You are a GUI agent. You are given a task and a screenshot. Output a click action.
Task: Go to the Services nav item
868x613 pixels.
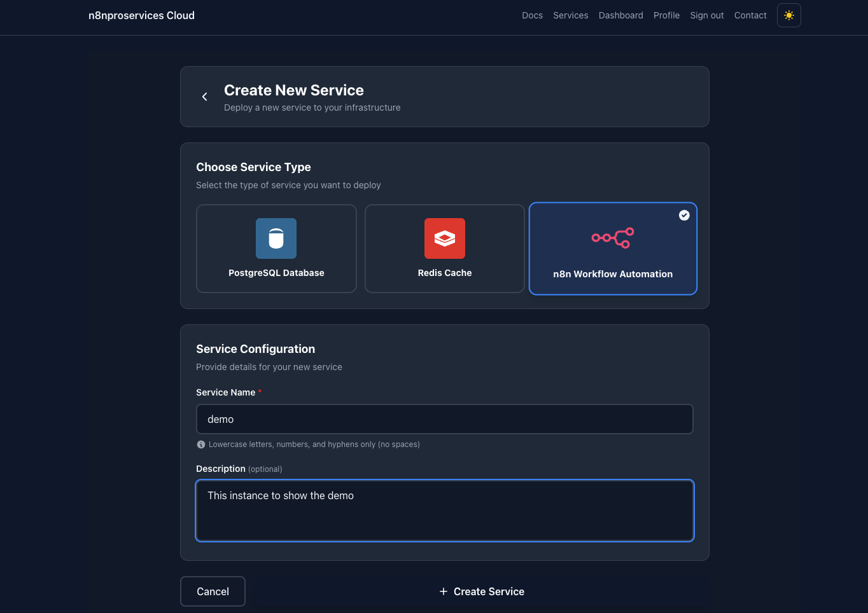tap(570, 15)
